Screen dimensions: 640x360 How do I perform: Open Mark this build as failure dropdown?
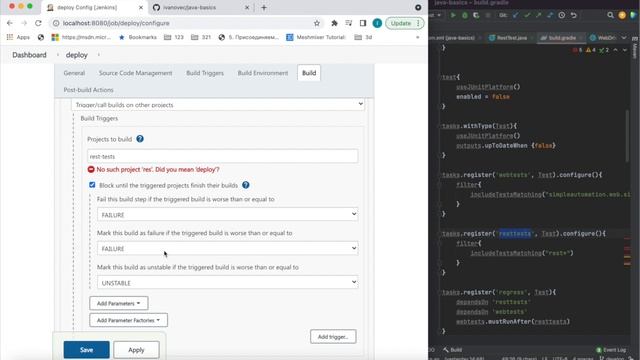pyautogui.click(x=227, y=248)
